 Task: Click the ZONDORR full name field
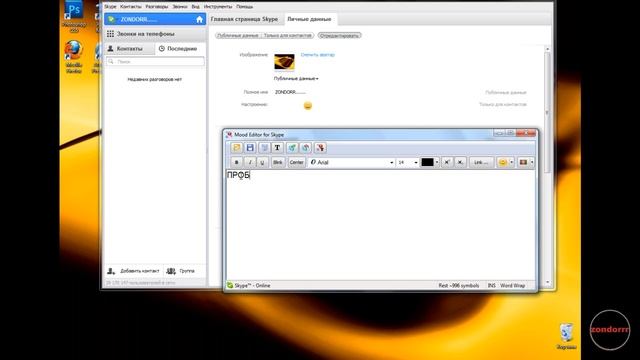pyautogui.click(x=290, y=92)
